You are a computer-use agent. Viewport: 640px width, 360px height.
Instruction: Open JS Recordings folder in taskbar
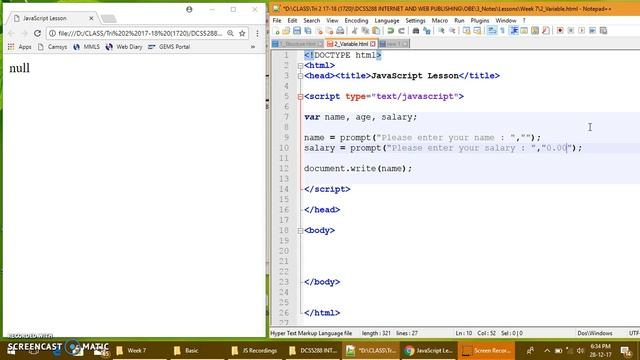(x=254, y=351)
